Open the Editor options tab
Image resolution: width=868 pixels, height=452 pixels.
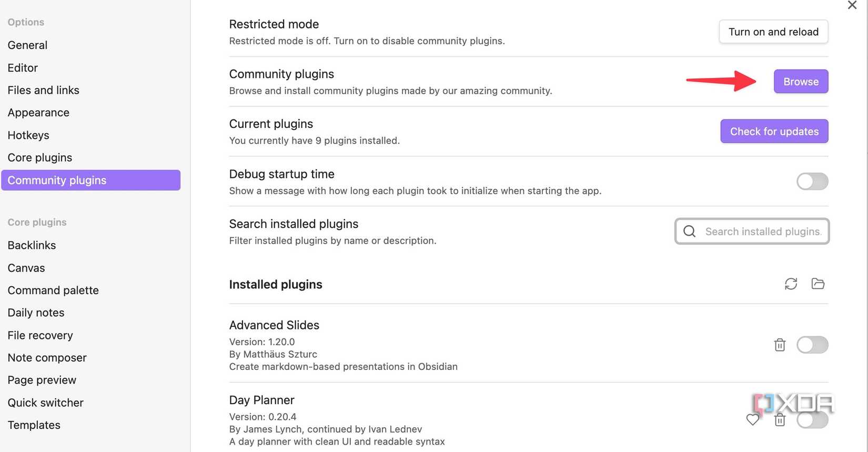pyautogui.click(x=23, y=68)
